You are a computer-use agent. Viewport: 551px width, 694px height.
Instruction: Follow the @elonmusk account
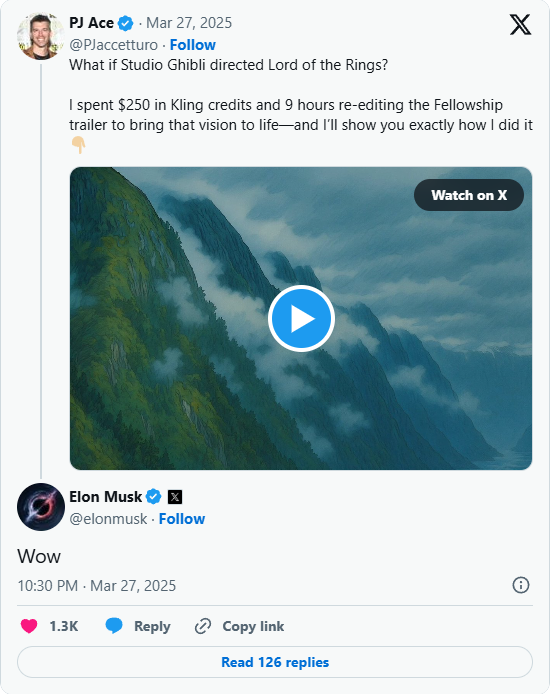[182, 519]
